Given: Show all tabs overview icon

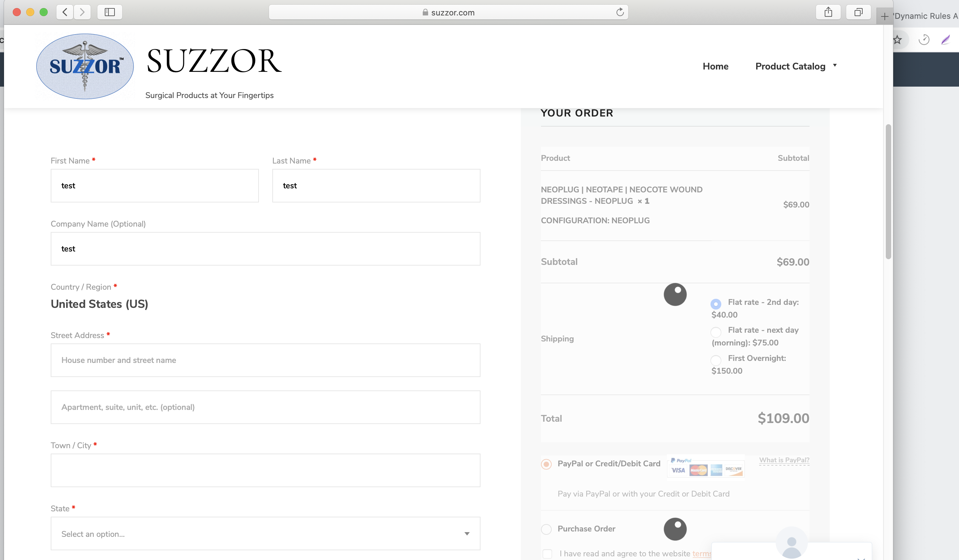Looking at the screenshot, I should click(858, 12).
